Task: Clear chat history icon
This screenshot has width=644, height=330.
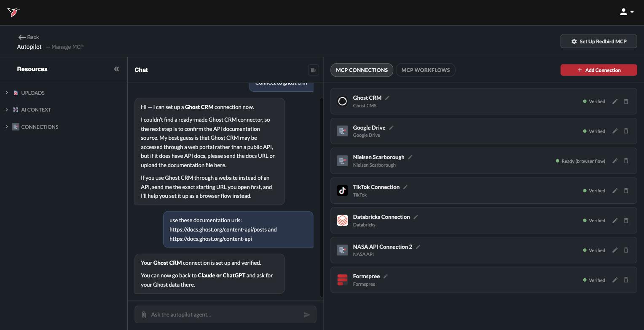Action: (313, 70)
